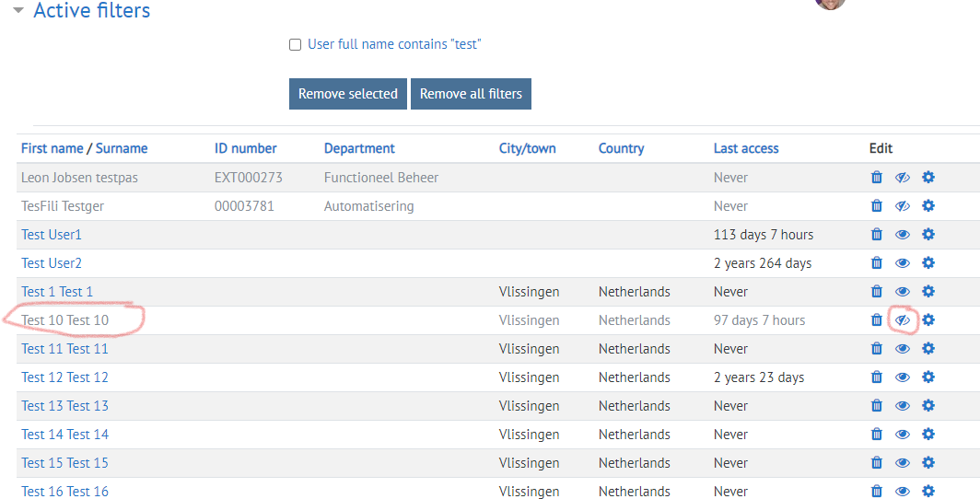Viewport: 980px width, 499px height.
Task: Open the Test 11 Test 11 profile
Action: [64, 349]
